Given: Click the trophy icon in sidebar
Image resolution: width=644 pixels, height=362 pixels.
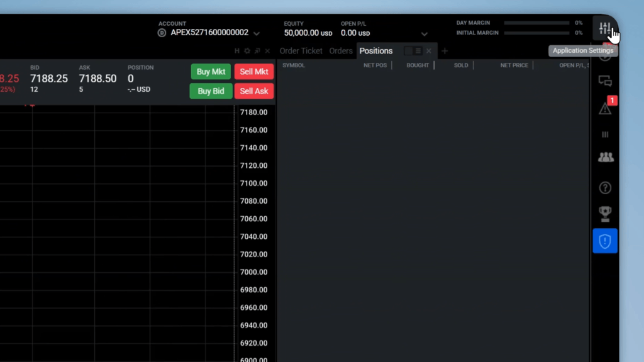Looking at the screenshot, I should point(605,214).
